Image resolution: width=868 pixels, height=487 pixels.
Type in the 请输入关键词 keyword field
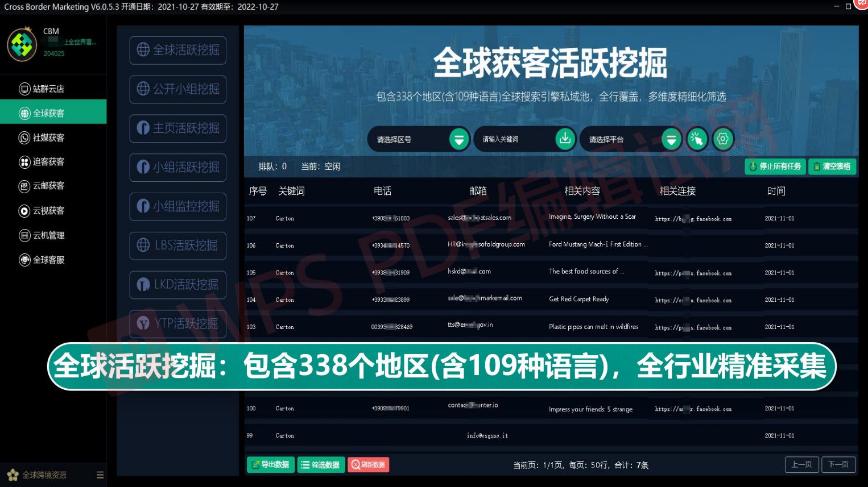515,139
